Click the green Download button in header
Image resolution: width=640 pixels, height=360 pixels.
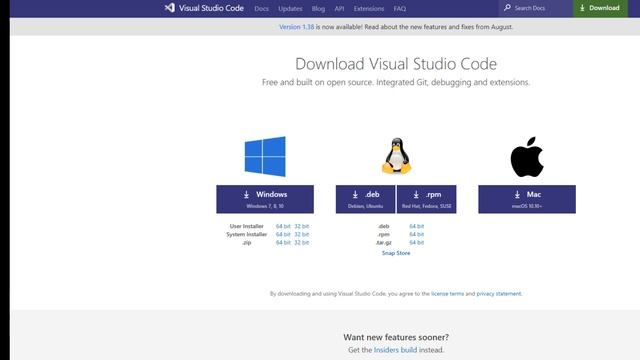(600, 8)
